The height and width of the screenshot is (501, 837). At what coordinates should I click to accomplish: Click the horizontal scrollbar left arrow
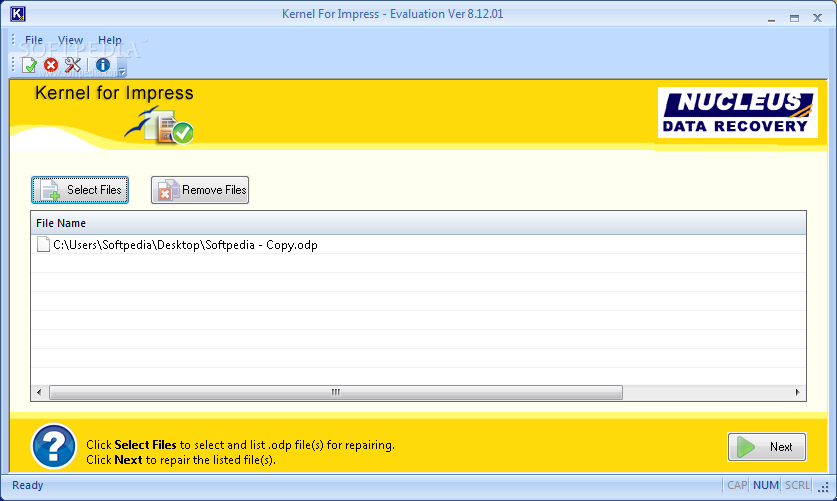39,392
